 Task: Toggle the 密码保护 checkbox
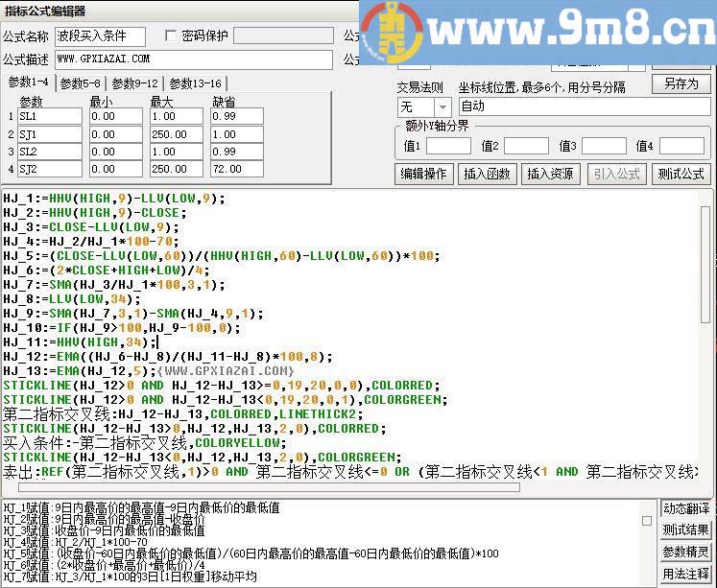coord(171,35)
